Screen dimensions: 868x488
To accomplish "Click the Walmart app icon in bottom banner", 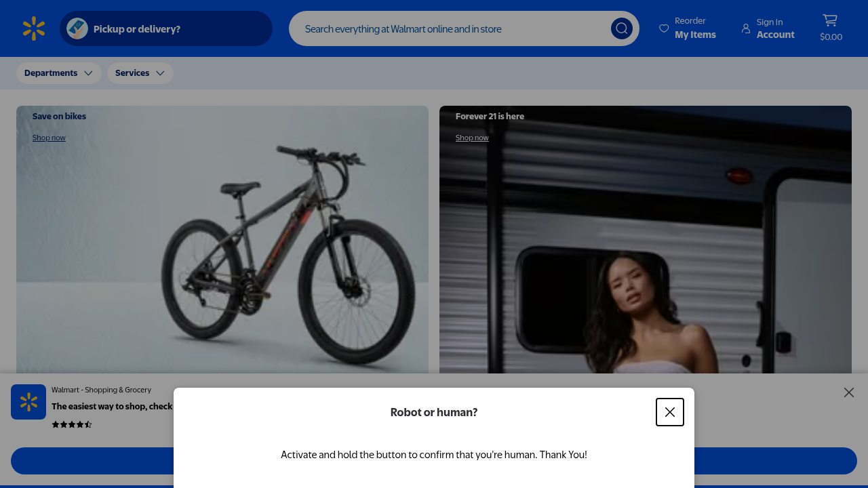I will (x=28, y=401).
